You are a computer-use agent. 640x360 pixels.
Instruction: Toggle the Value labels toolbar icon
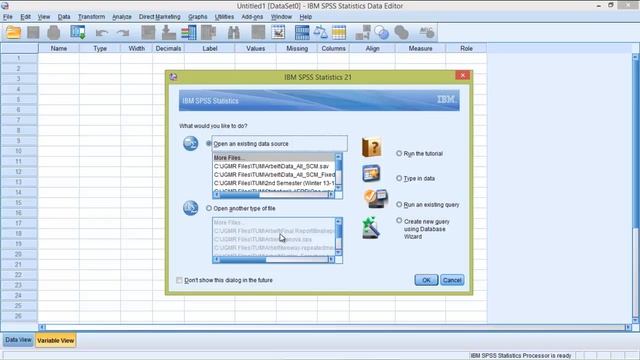pos(363,32)
